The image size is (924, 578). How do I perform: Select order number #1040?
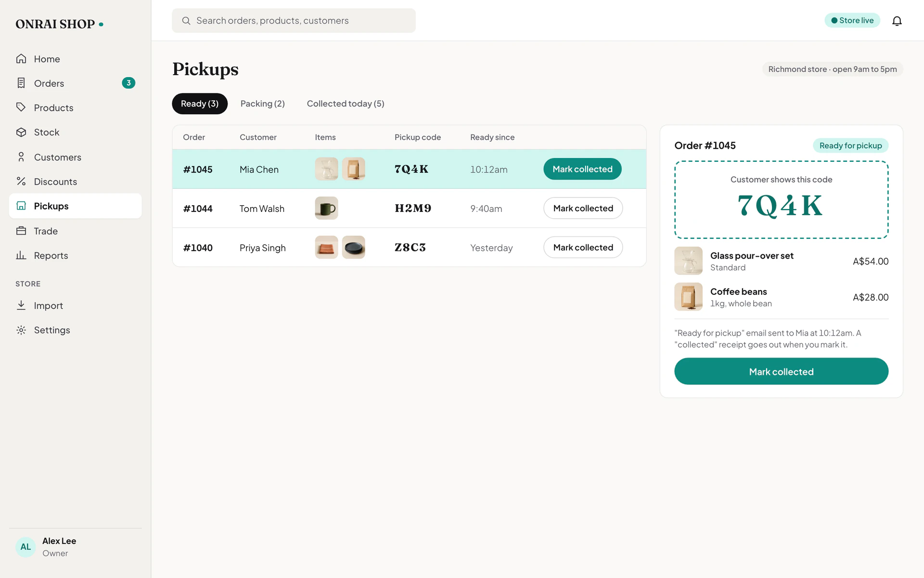198,248
